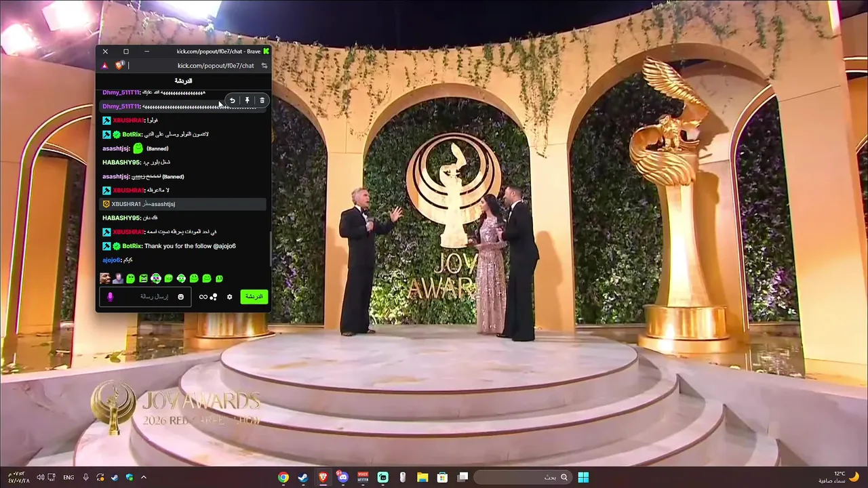Click the sync arrows tray icon

click(100, 477)
